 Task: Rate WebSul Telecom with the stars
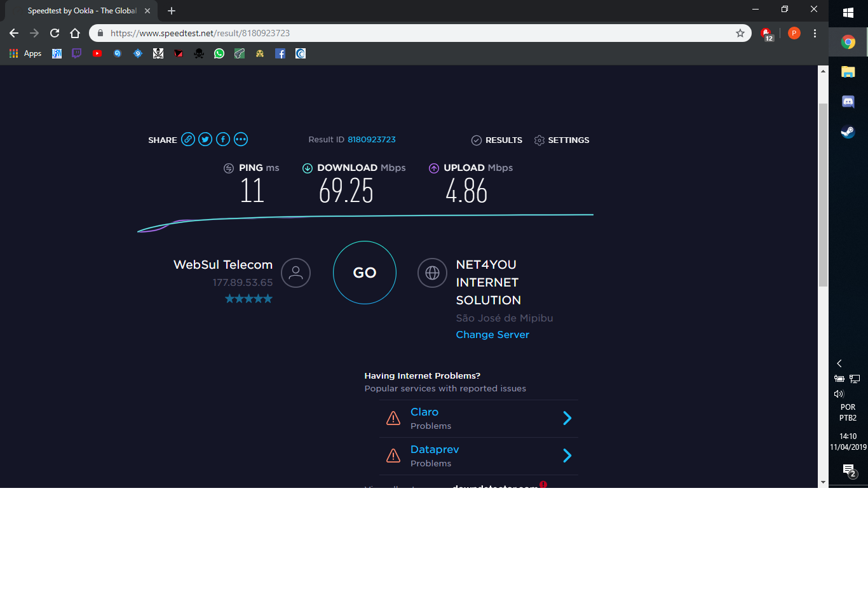tap(248, 299)
